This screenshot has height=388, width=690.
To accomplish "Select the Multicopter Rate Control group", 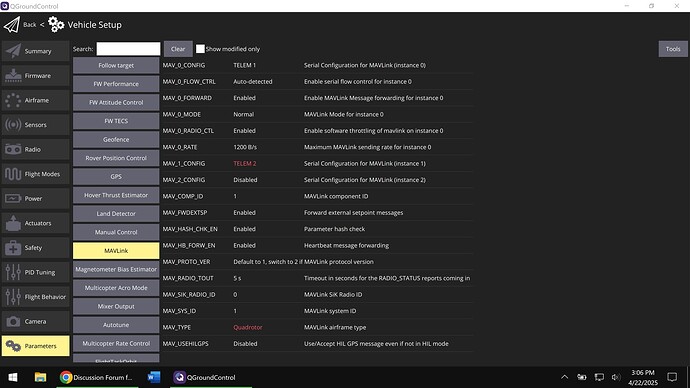I will 116,343.
